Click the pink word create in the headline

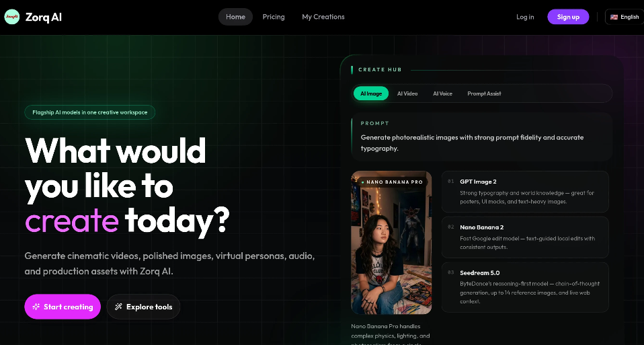[x=72, y=220]
